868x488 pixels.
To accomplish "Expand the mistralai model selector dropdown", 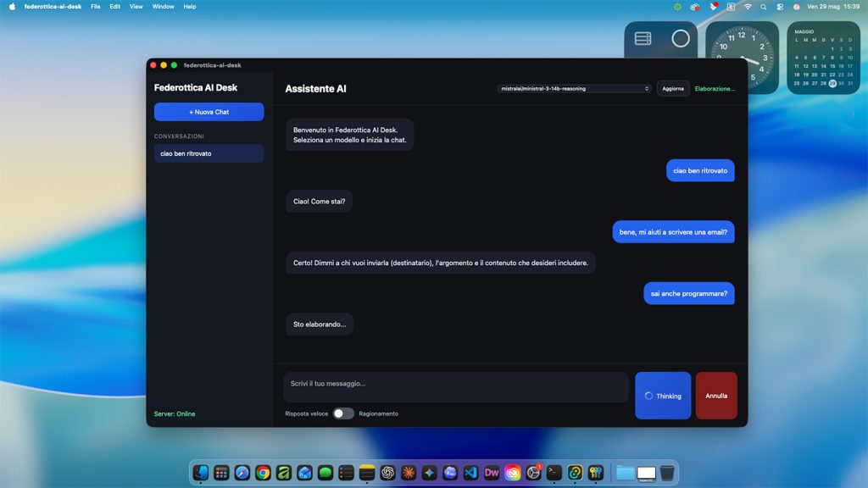I will (574, 88).
